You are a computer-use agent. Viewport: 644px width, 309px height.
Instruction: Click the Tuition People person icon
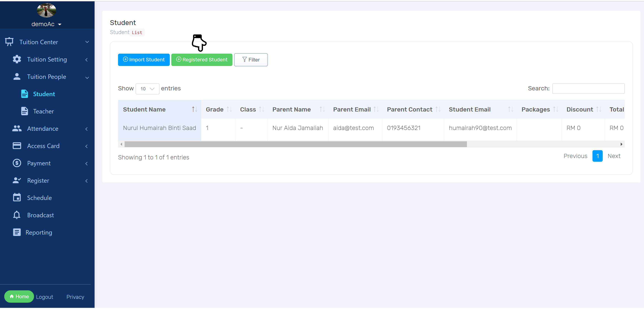pyautogui.click(x=17, y=77)
